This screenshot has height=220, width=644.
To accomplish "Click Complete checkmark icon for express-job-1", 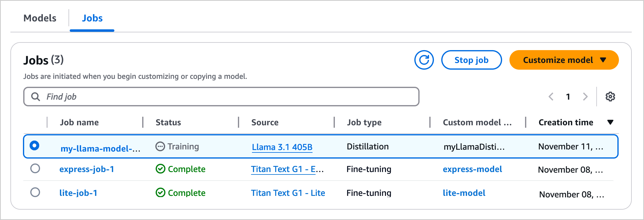I will [x=160, y=169].
